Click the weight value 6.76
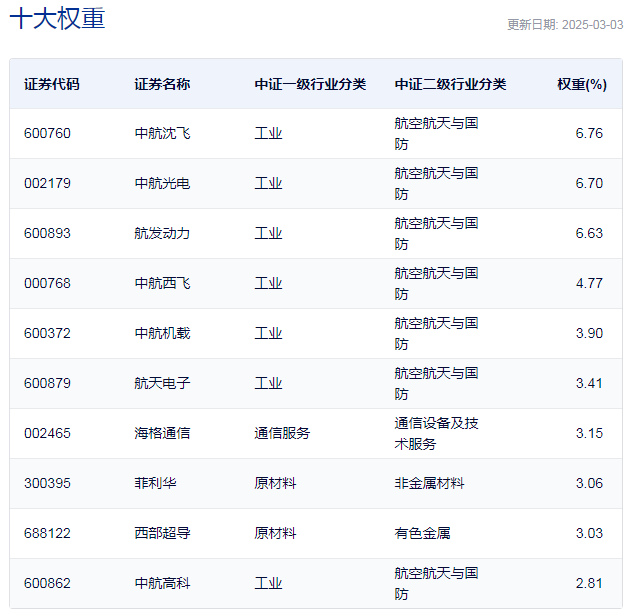630x616 pixels. click(589, 133)
